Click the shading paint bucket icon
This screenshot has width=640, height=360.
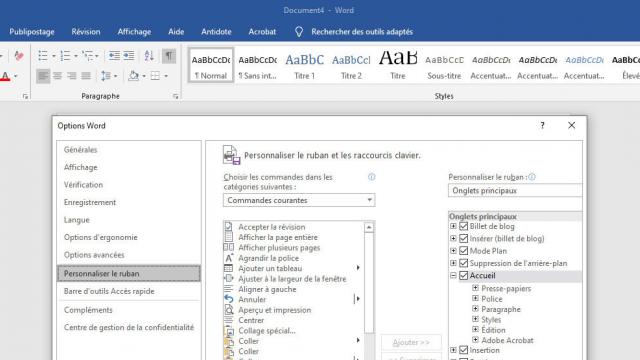coord(133,76)
